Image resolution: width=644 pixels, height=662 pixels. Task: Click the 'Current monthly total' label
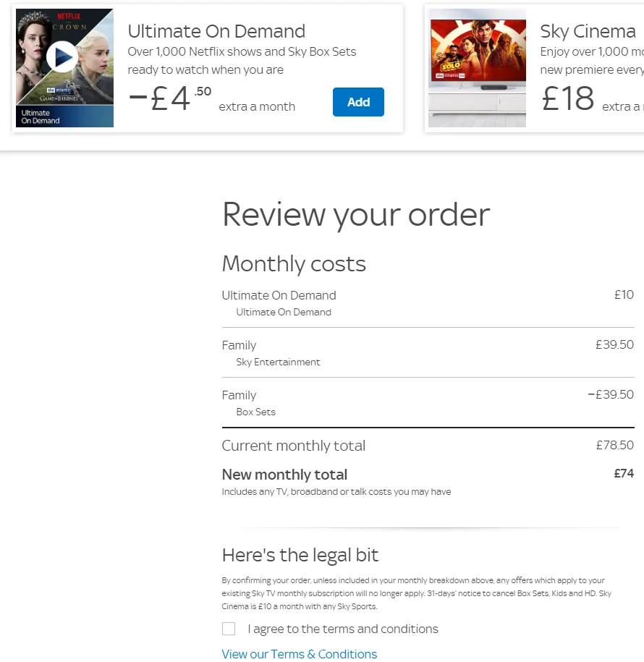click(294, 446)
